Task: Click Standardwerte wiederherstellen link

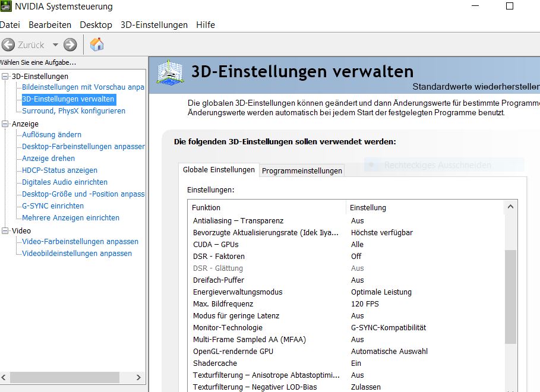Action: [476, 87]
